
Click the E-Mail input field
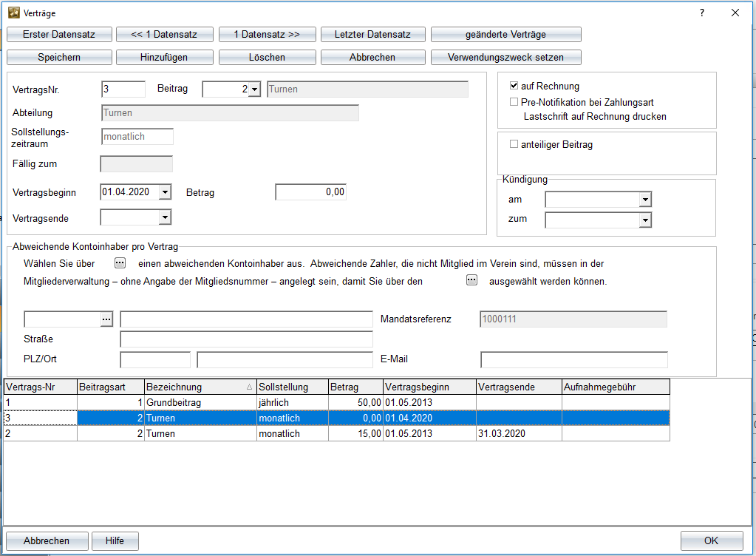pos(573,360)
